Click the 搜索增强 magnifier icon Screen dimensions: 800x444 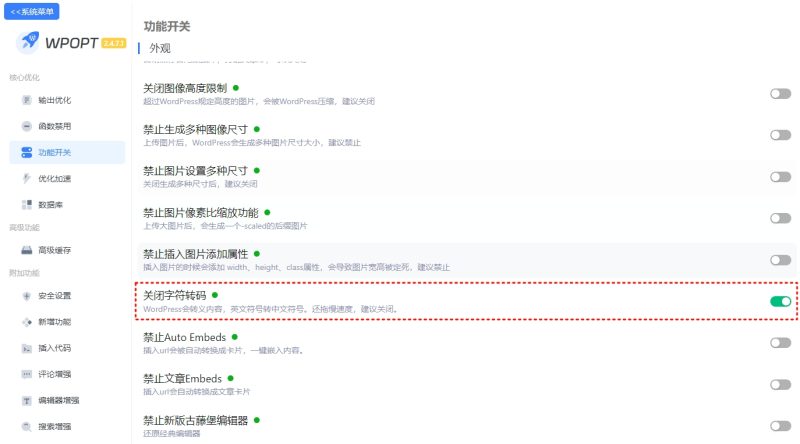click(27, 426)
